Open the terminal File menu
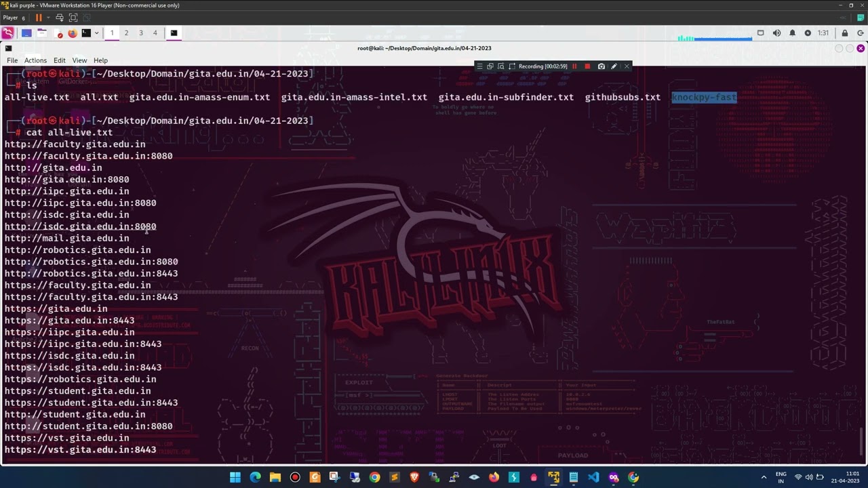The width and height of the screenshot is (868, 488). coord(12,60)
